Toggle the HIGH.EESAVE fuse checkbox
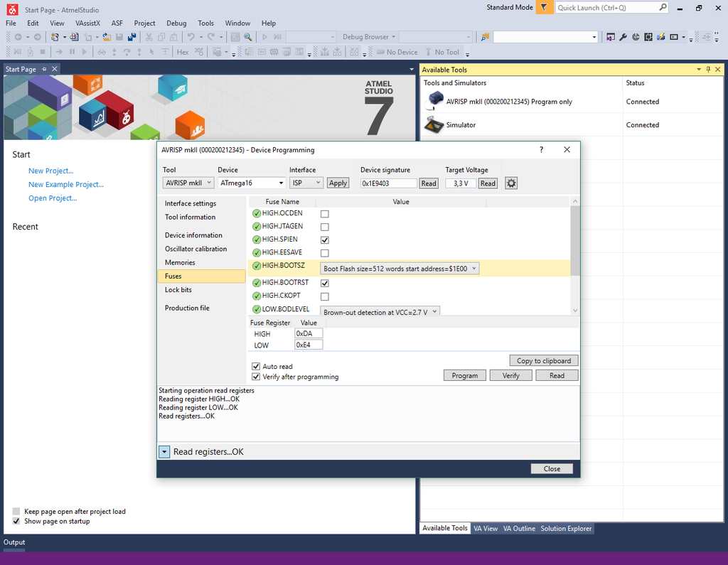Screen dimensions: 728x565 pyautogui.click(x=324, y=253)
